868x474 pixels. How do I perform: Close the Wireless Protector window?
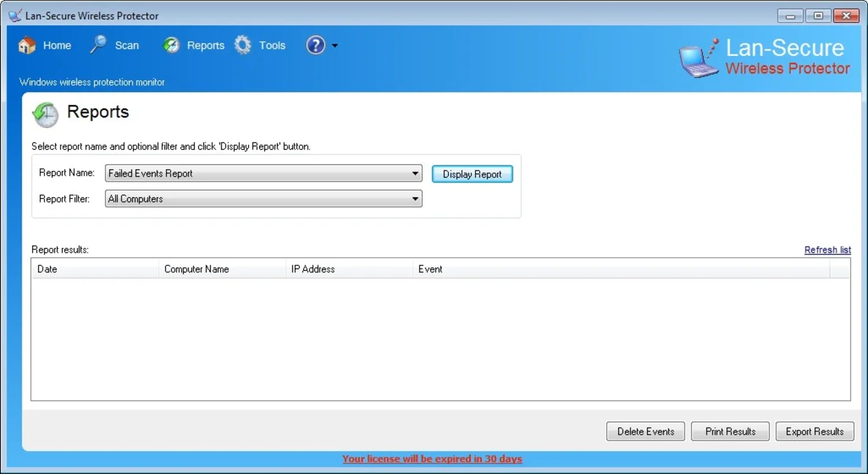click(846, 16)
